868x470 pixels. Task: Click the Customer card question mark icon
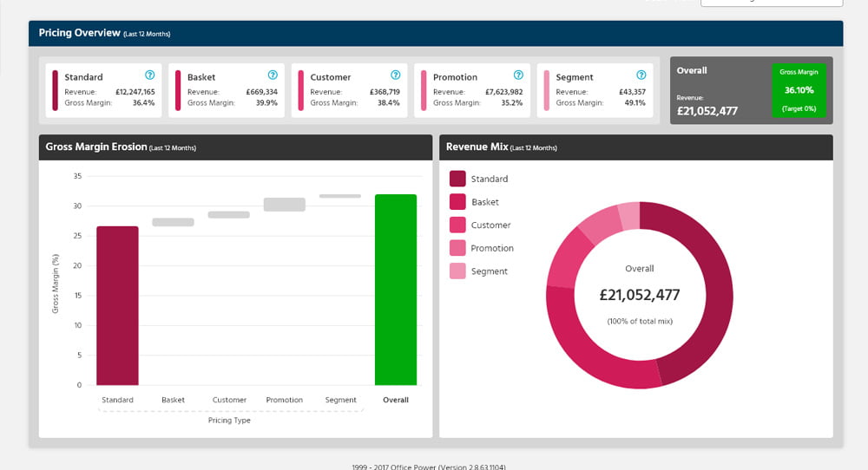click(x=396, y=75)
